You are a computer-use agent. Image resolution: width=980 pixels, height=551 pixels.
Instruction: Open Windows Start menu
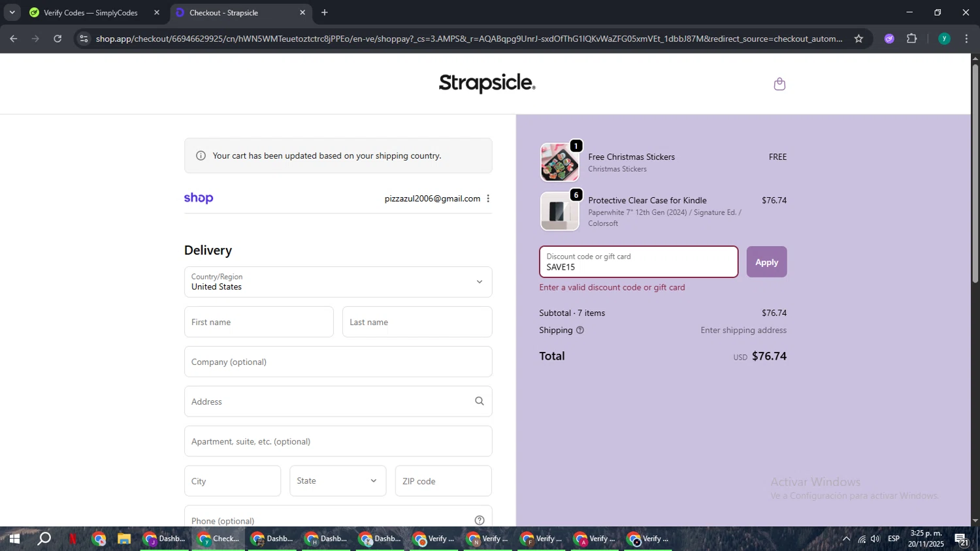(14, 539)
